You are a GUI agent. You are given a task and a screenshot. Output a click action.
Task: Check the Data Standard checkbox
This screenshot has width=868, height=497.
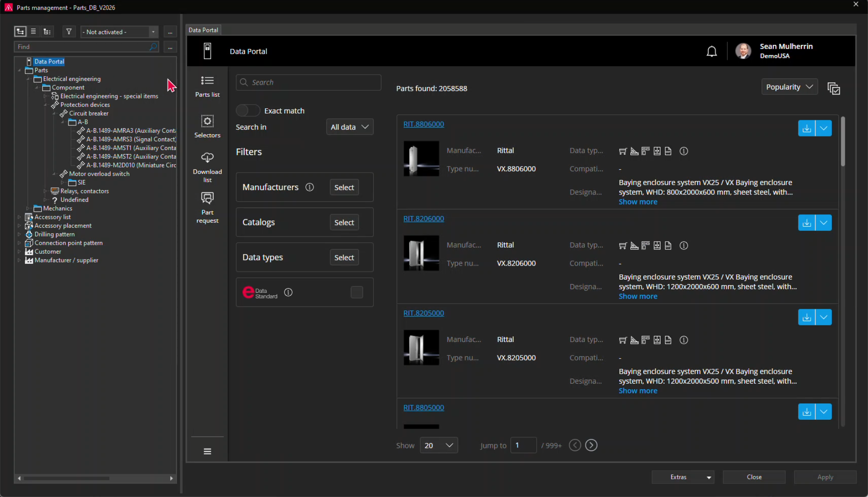[x=357, y=292]
